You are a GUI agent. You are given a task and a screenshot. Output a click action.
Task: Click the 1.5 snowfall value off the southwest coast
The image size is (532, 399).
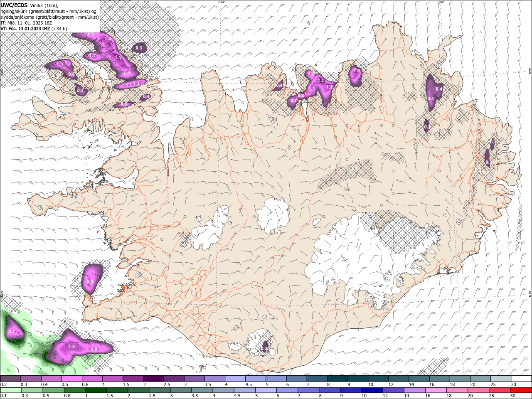click(x=71, y=347)
